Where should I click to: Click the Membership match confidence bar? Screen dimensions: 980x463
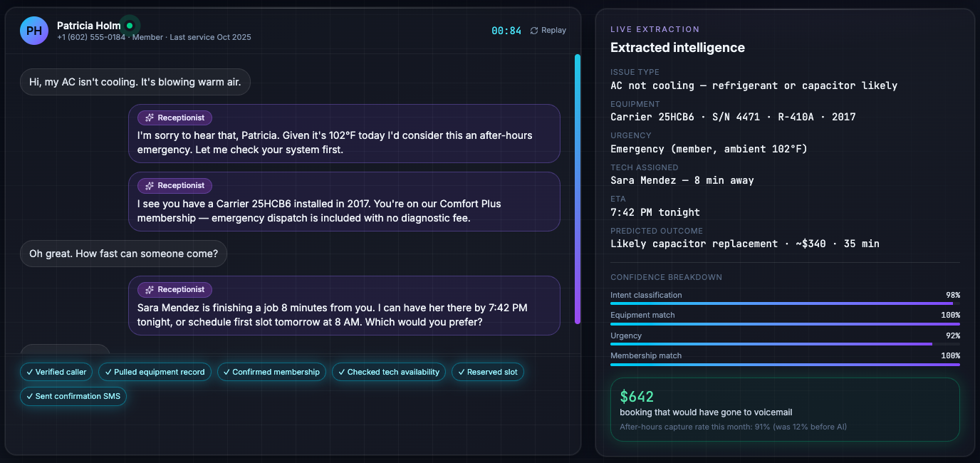[785, 364]
